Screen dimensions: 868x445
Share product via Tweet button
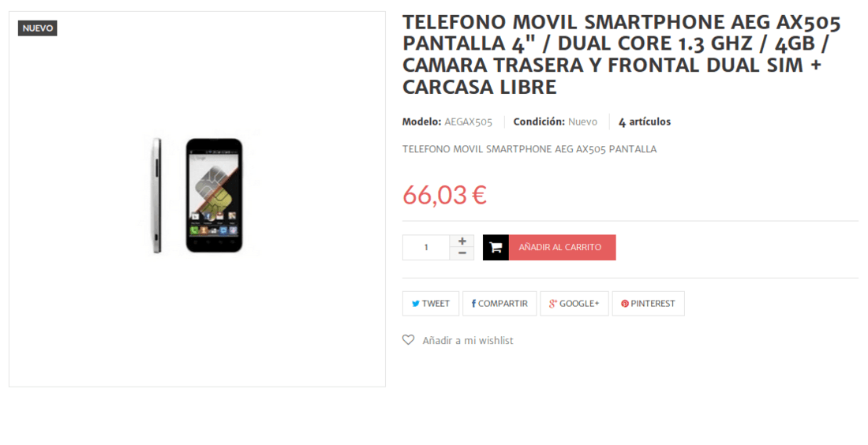click(x=431, y=303)
